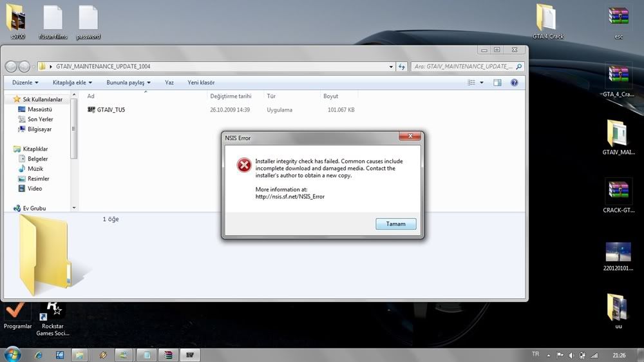Select the GTAIV_TU5 file
644x362 pixels.
(x=107, y=110)
